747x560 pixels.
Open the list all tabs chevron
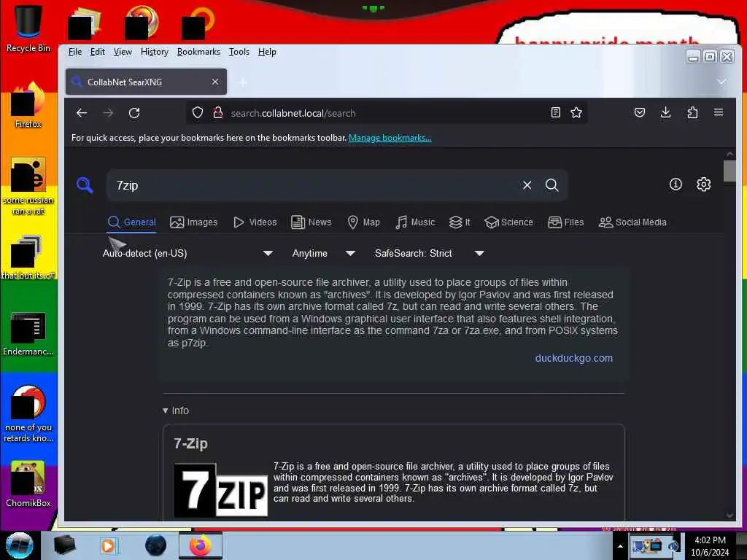coord(721,82)
